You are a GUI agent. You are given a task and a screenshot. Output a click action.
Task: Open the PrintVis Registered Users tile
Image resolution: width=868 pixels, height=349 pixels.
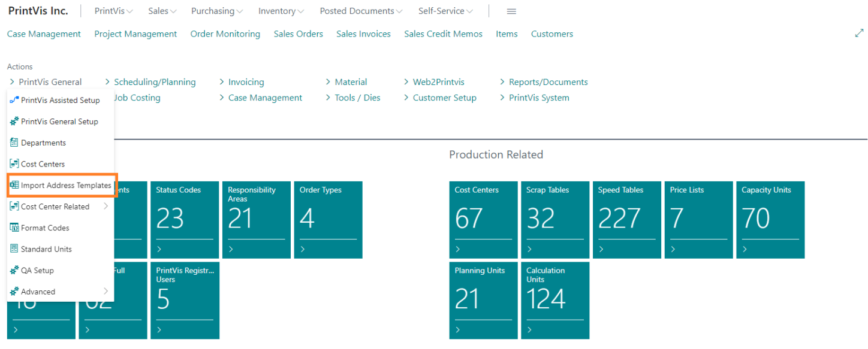(x=185, y=301)
